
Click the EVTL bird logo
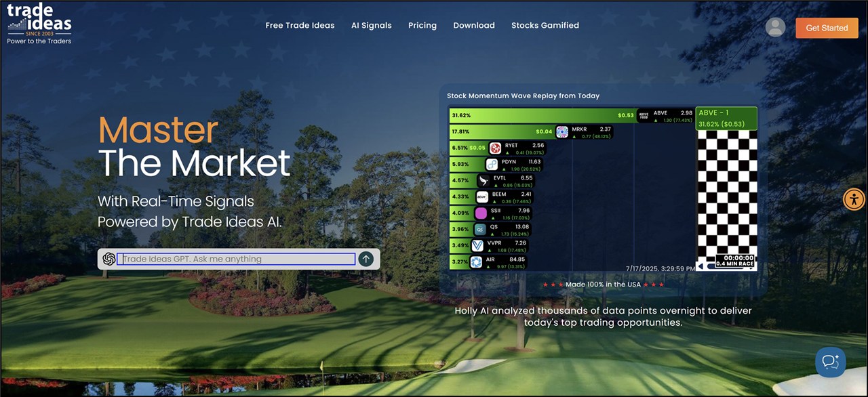pyautogui.click(x=484, y=180)
